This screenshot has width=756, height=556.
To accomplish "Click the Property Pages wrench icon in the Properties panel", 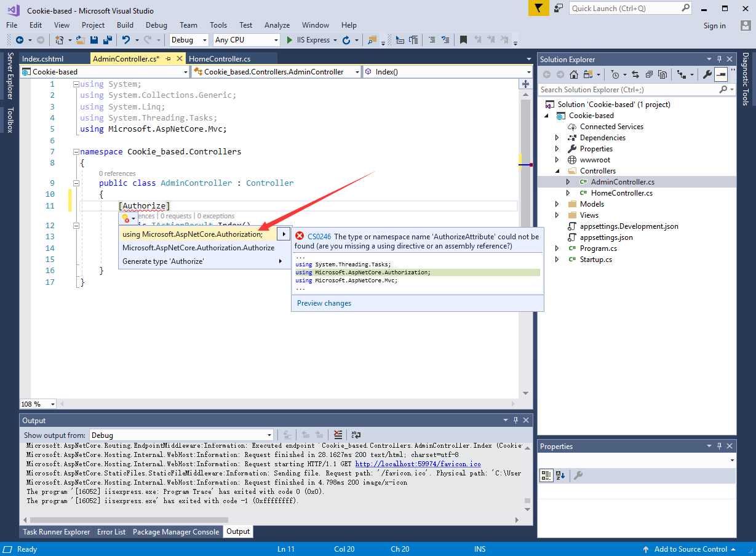I will (578, 475).
